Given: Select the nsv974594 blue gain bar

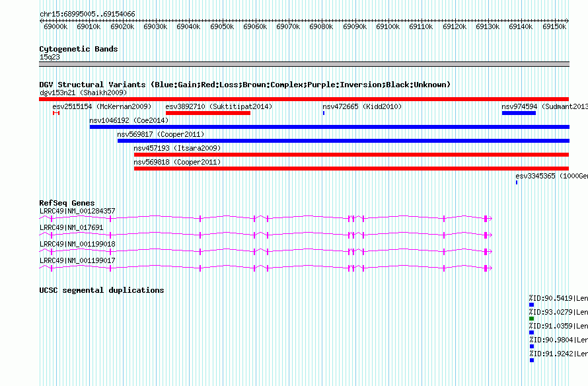Looking at the screenshot, I should coord(519,113).
